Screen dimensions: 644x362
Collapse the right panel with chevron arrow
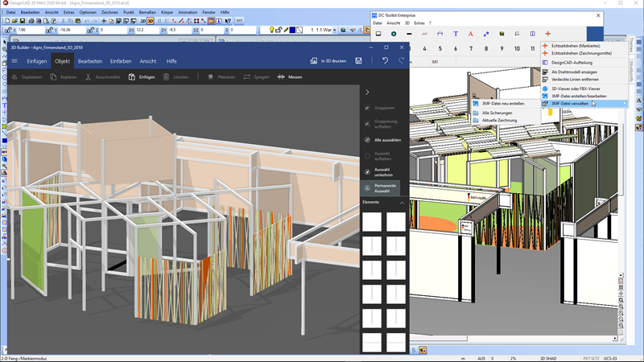pos(367,93)
